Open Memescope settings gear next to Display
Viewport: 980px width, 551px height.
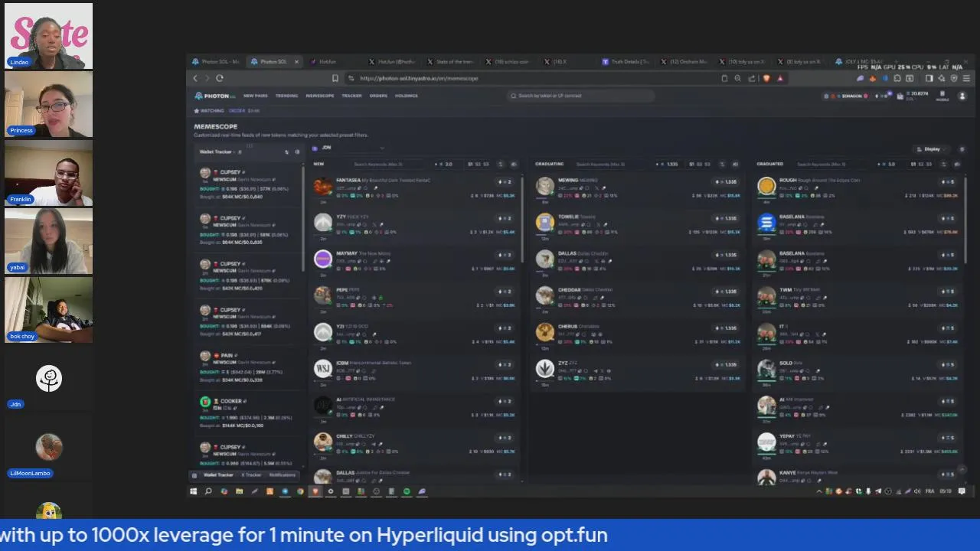[x=962, y=149]
